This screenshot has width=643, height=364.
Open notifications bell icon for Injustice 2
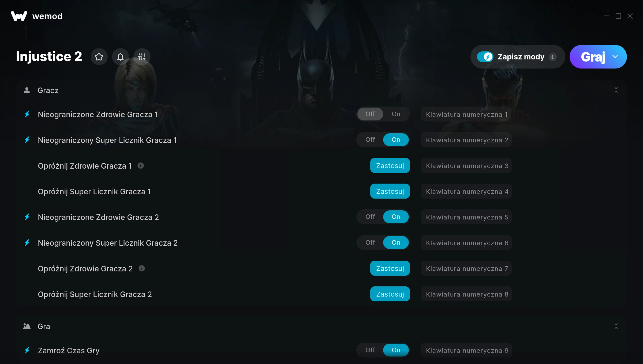(120, 57)
